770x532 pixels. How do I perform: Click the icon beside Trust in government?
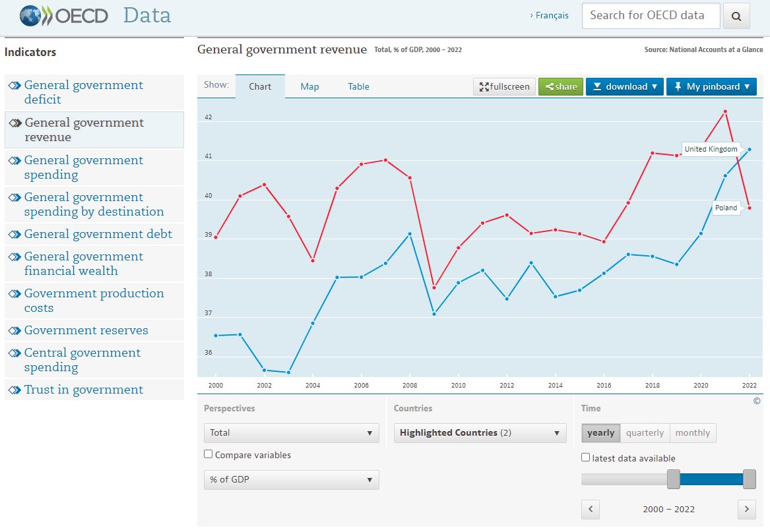[x=15, y=390]
